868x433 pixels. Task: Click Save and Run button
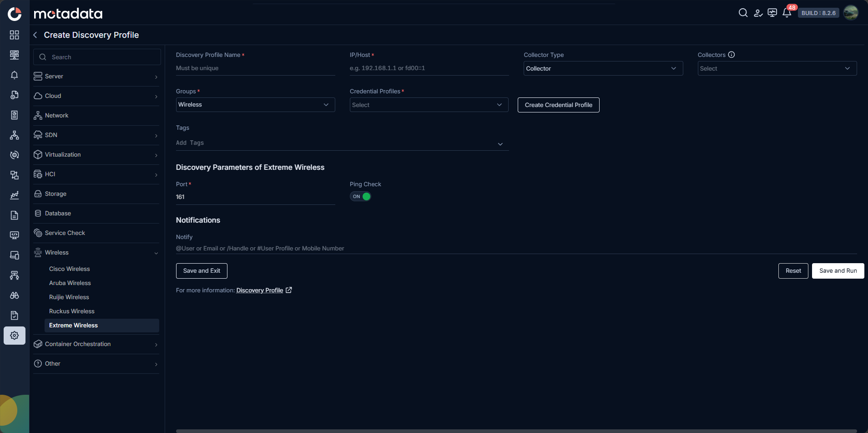pyautogui.click(x=838, y=271)
